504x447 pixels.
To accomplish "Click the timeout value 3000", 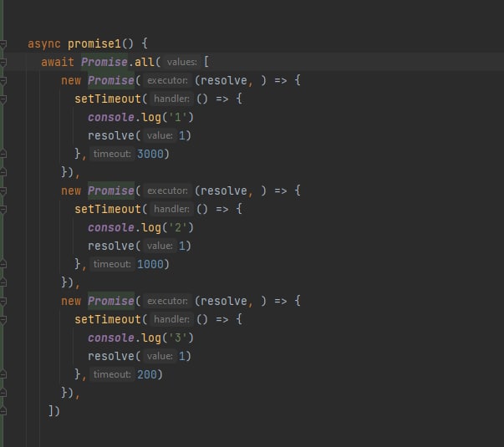I will 150,154.
